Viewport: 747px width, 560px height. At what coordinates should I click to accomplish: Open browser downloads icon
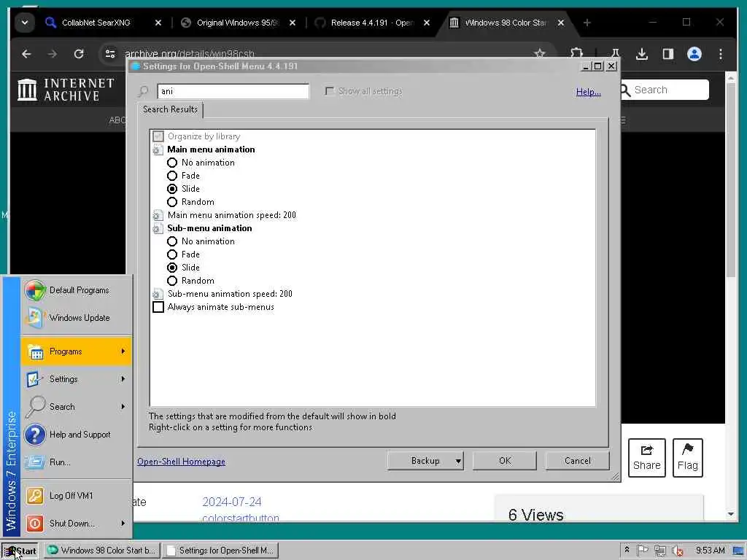[642, 54]
